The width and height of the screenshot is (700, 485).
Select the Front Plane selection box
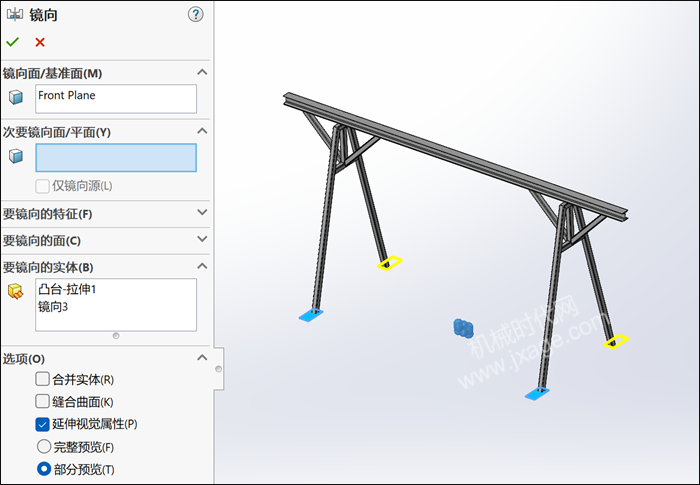click(x=116, y=99)
